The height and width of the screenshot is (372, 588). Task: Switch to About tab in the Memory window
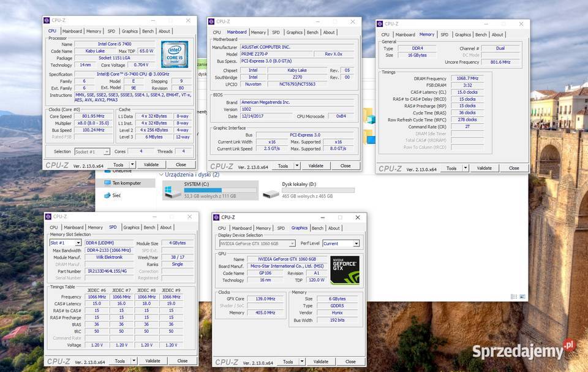coord(497,34)
